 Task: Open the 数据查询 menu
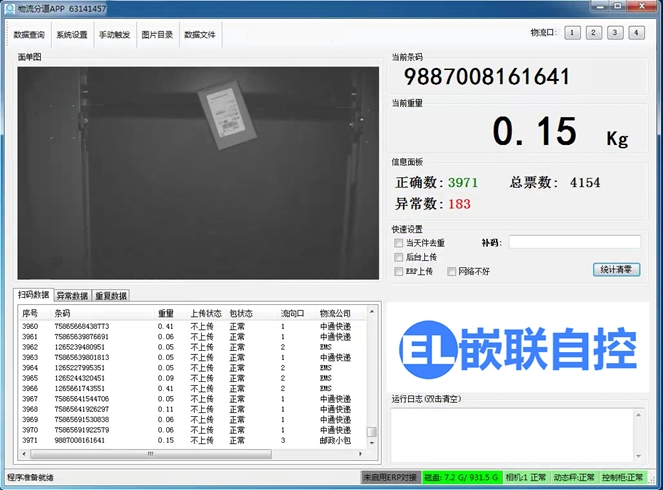coord(29,35)
